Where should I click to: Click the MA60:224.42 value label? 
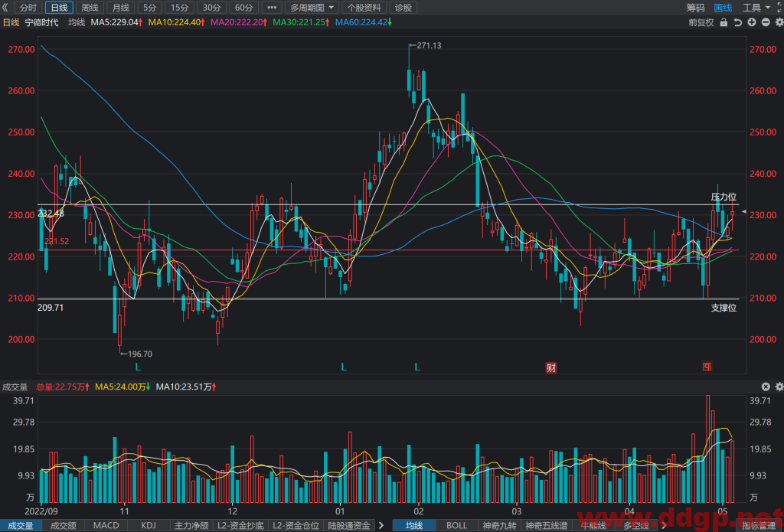364,22
